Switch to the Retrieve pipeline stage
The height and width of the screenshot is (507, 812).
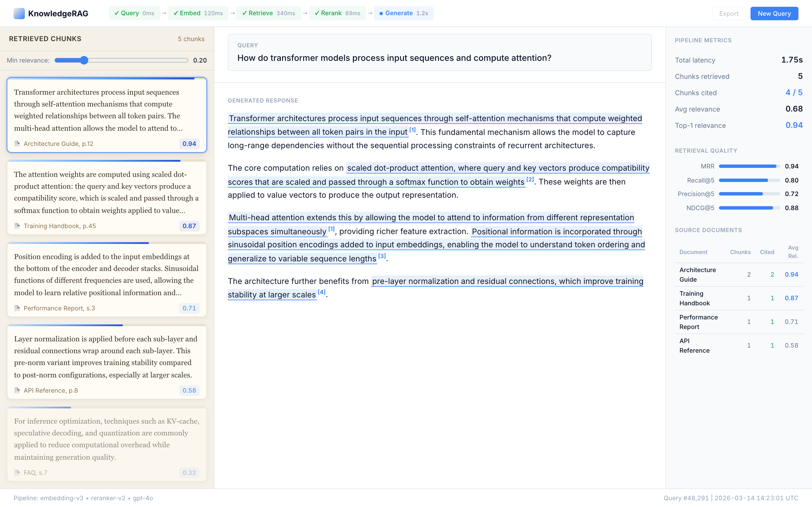268,13
